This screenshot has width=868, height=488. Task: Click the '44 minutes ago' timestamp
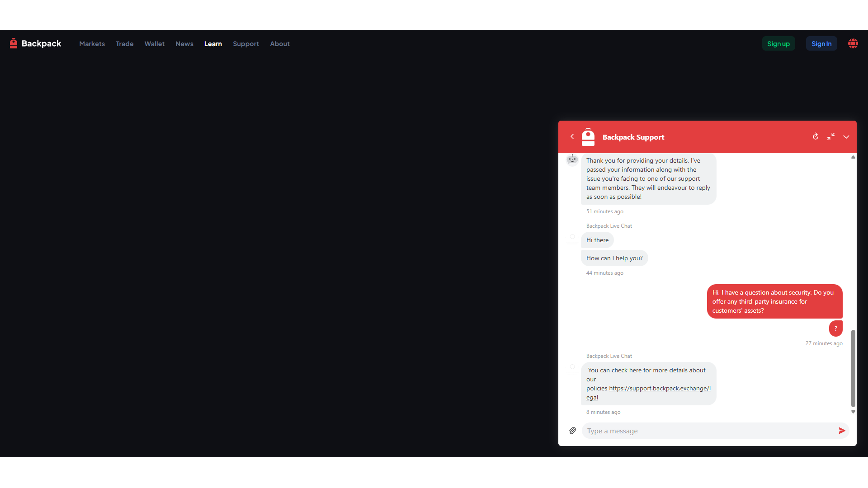tap(605, 273)
